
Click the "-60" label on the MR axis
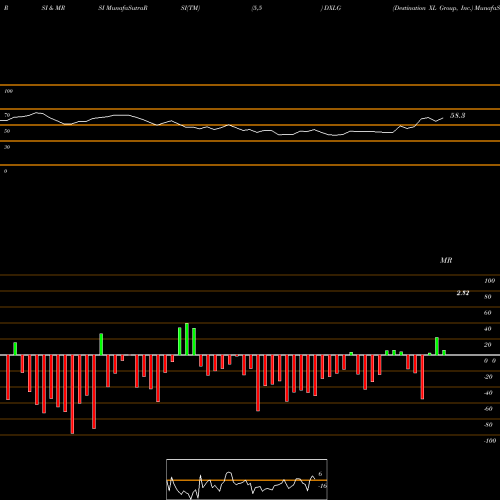pyautogui.click(x=488, y=409)
